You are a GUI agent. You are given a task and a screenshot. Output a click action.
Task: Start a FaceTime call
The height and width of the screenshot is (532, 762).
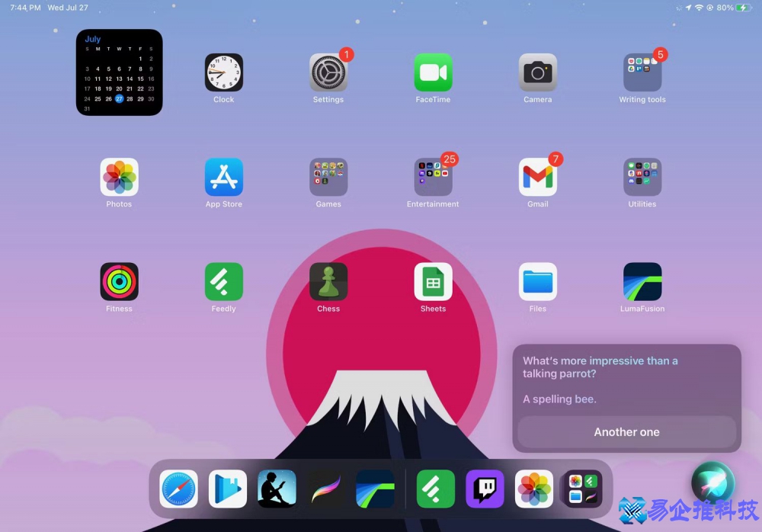(433, 72)
